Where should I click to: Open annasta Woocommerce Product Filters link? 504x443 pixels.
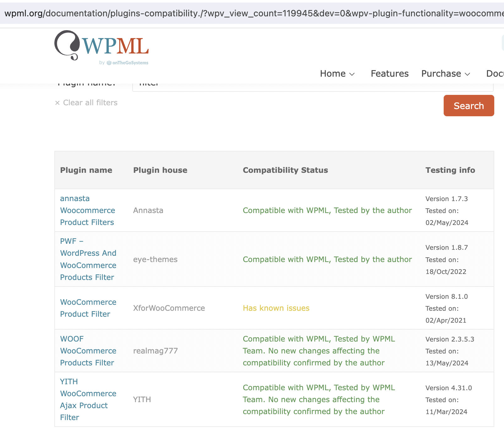(88, 211)
